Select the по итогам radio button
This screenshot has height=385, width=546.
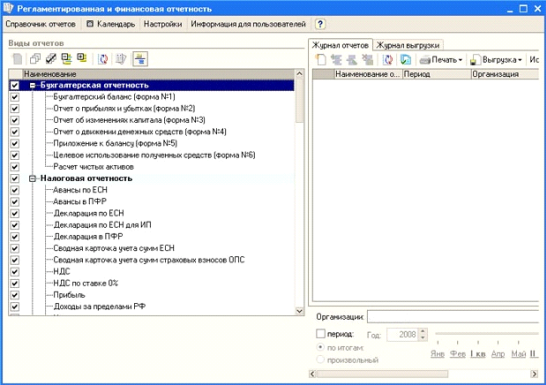tap(320, 347)
